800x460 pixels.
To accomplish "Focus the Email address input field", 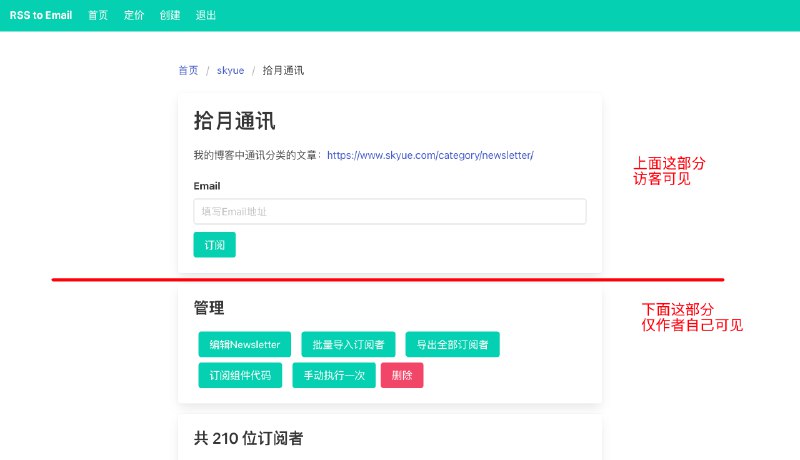I will pyautogui.click(x=389, y=212).
